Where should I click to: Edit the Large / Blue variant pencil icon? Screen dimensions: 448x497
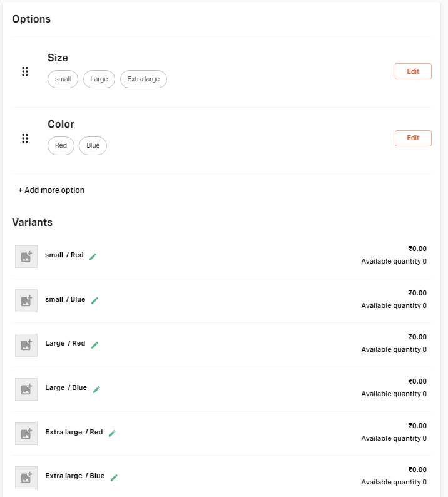tap(96, 389)
